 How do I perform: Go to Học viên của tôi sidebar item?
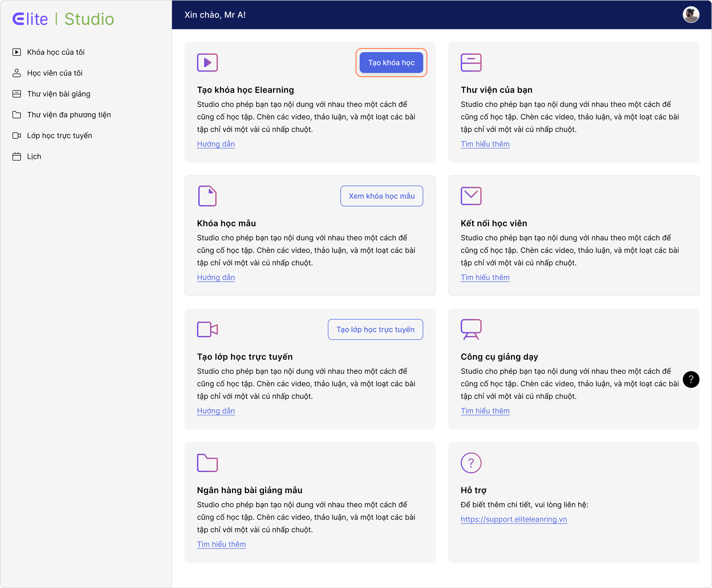(x=54, y=73)
